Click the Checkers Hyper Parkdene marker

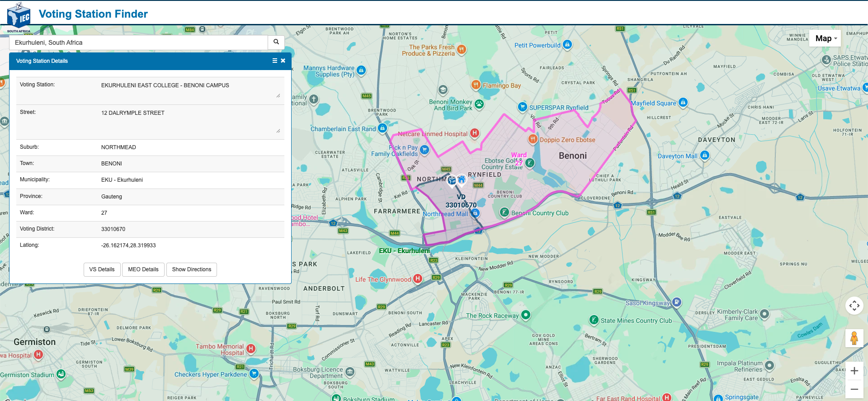(x=254, y=373)
